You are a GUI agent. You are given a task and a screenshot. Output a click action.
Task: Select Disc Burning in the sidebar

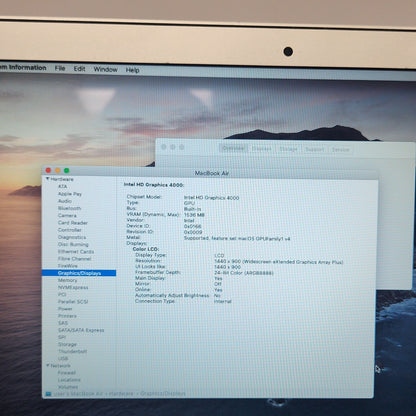pyautogui.click(x=73, y=244)
